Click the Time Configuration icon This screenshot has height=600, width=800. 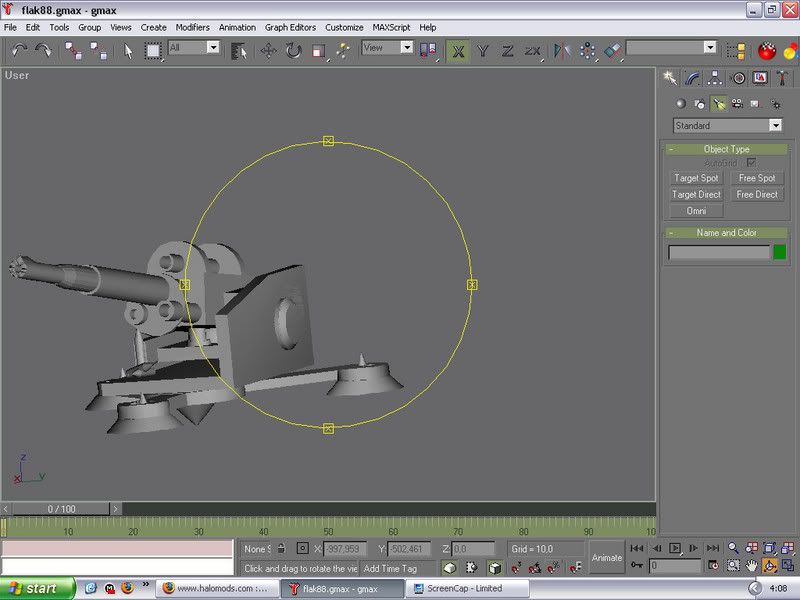[713, 565]
